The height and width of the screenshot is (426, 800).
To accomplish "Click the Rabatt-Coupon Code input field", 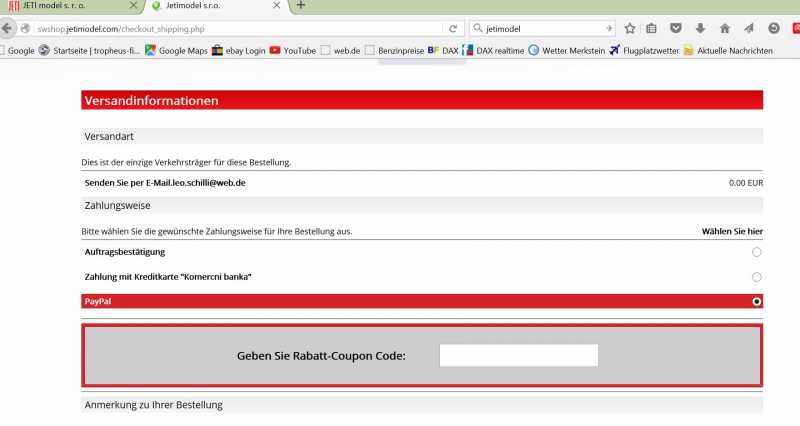I will coord(518,355).
